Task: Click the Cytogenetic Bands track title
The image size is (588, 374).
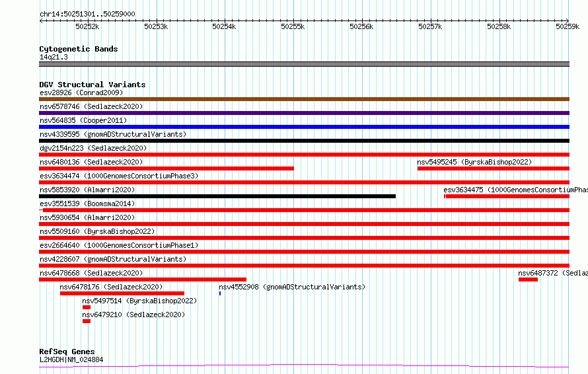Action: (x=79, y=49)
